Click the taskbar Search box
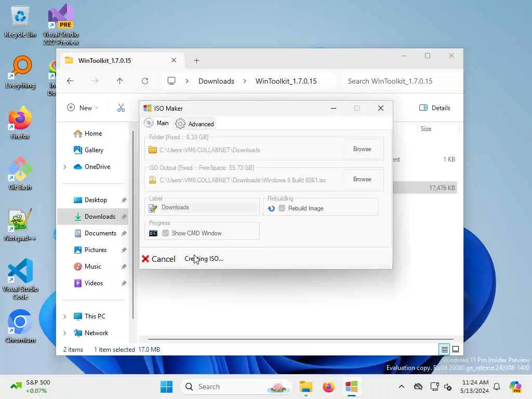The width and height of the screenshot is (532, 399). (236, 387)
